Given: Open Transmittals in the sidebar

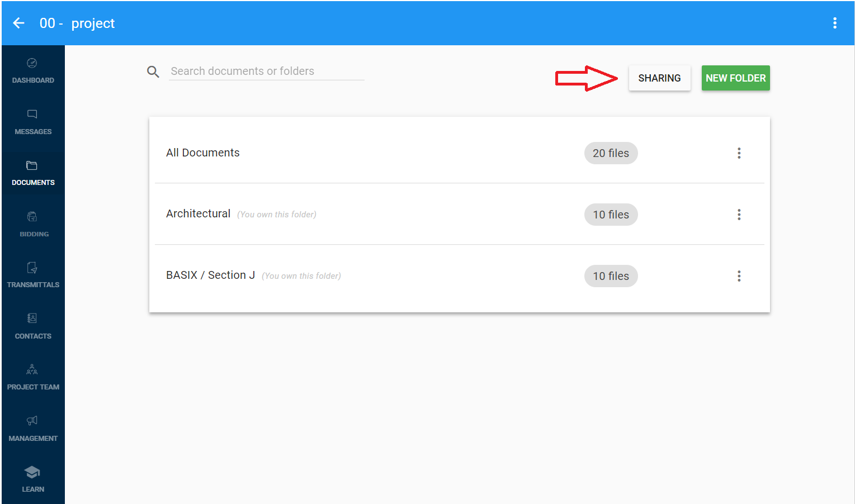Looking at the screenshot, I should (x=33, y=275).
